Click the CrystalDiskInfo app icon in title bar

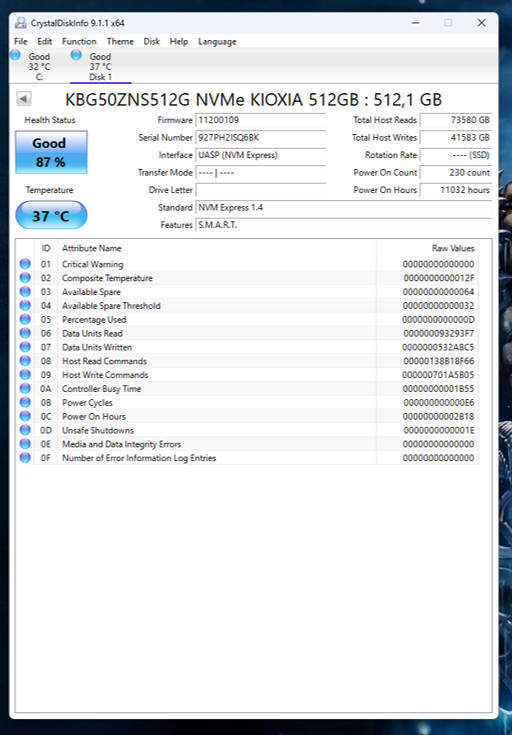pos(21,22)
